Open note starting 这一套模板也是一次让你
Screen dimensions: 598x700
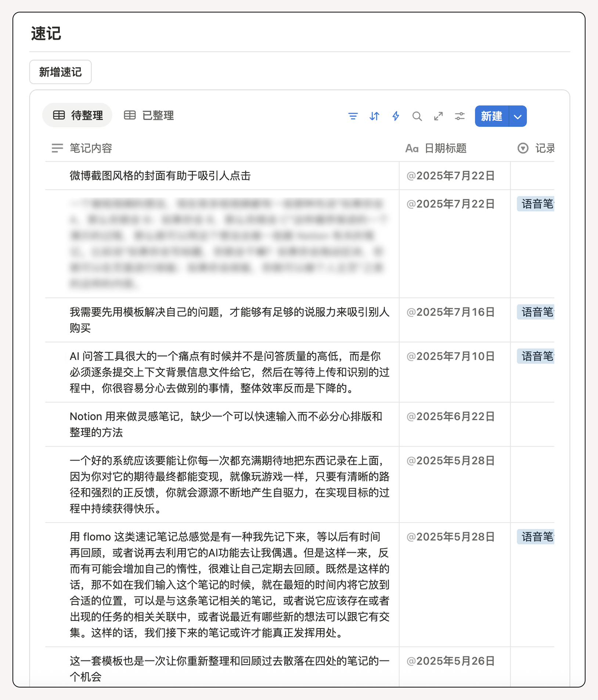click(x=230, y=669)
